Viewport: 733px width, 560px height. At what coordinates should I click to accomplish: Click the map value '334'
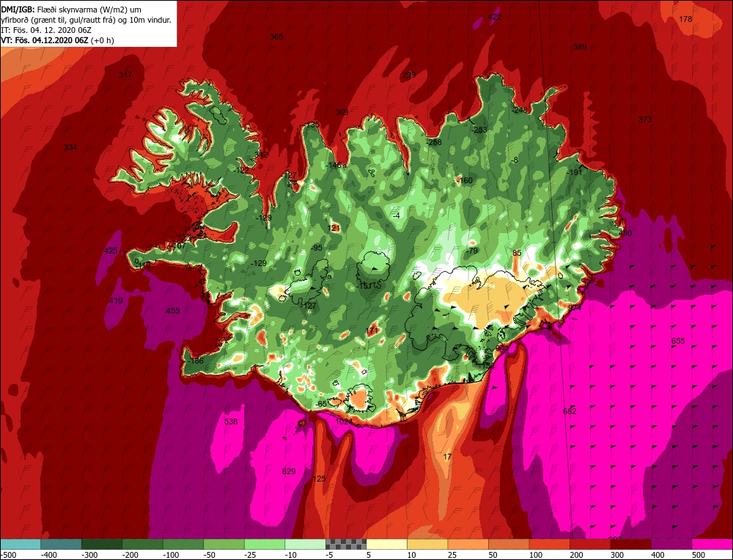pyautogui.click(x=70, y=148)
